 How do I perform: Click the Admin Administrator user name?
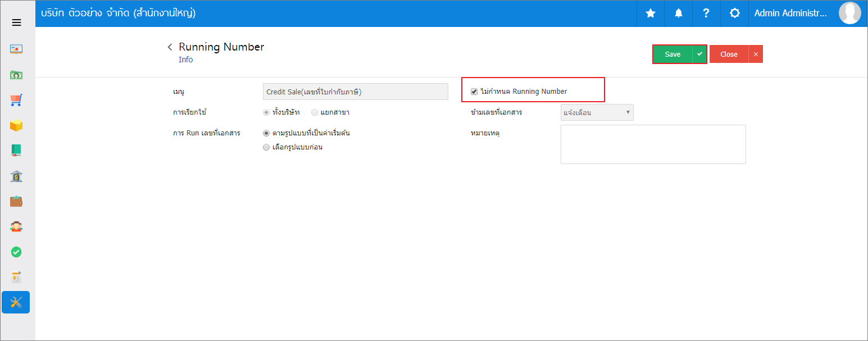pyautogui.click(x=790, y=13)
